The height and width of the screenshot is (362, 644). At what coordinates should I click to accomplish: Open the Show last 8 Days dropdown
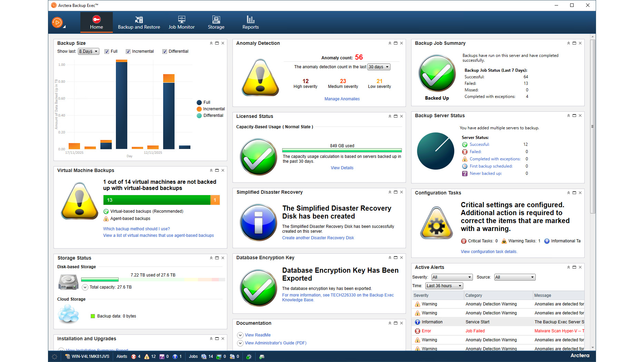tap(88, 51)
